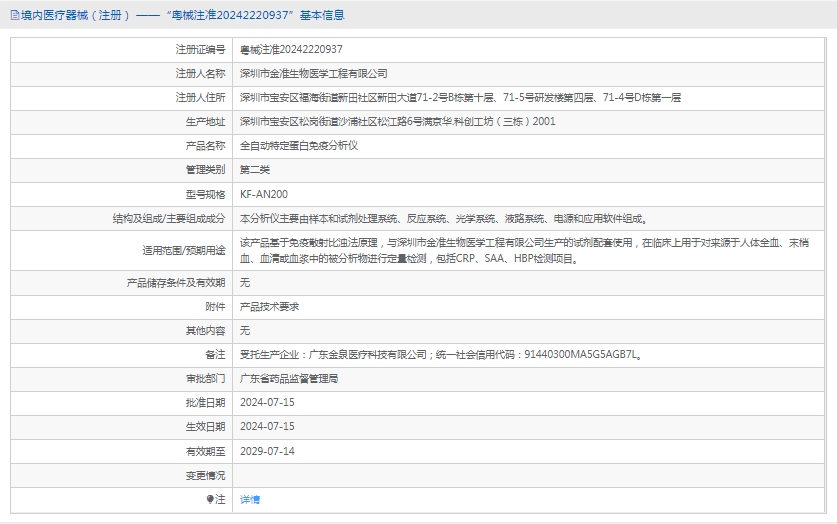The image size is (837, 524).
Task: Click the registrant name 深圳市金准生物医学工程有限公司
Action: click(x=314, y=73)
